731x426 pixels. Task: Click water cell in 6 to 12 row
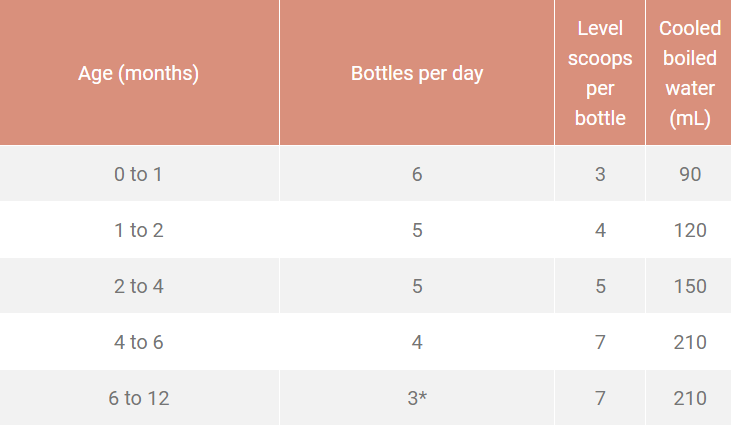pyautogui.click(x=689, y=398)
